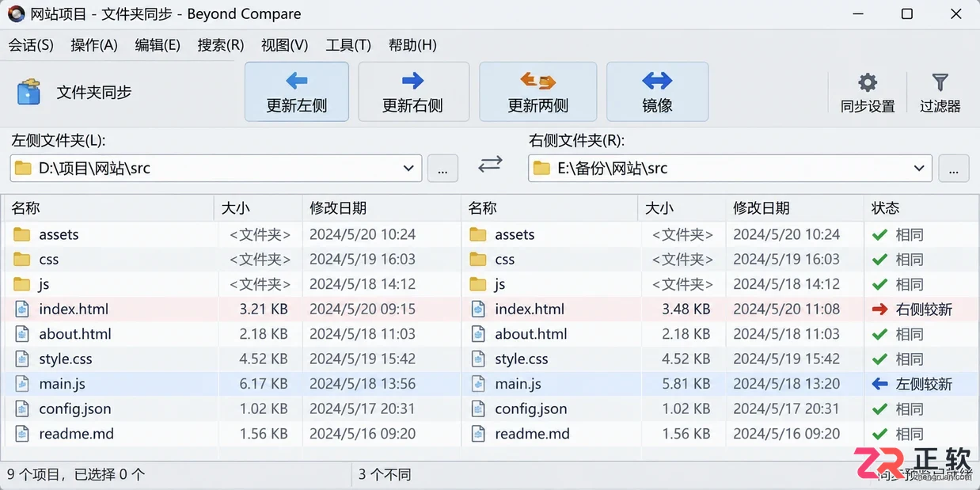The height and width of the screenshot is (490, 980).
Task: Click the left main.js file icon
Action: click(22, 384)
